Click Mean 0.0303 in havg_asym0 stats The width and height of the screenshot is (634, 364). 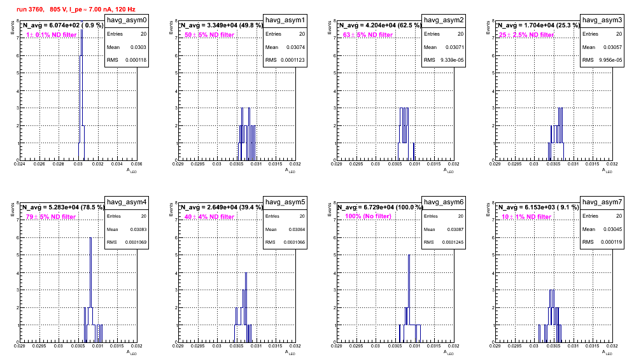(x=127, y=47)
